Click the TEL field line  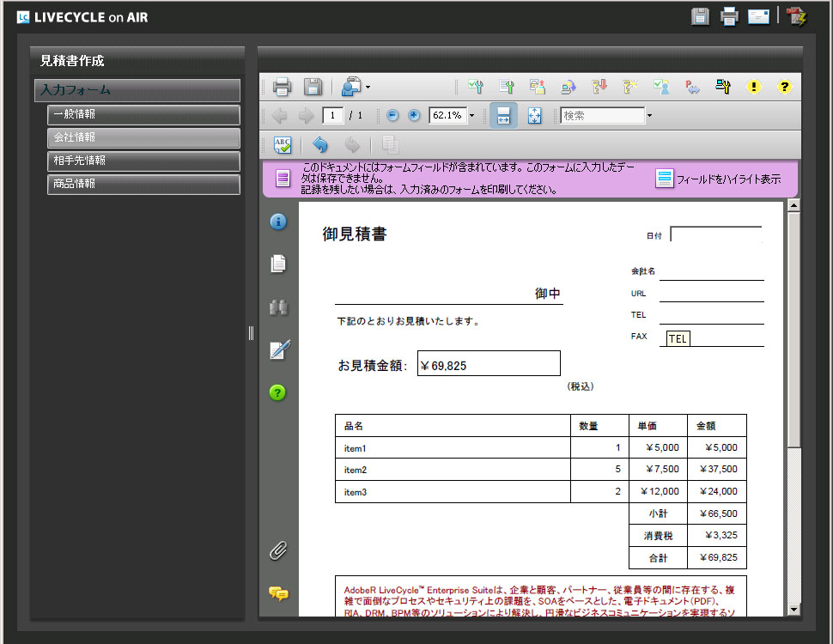(x=711, y=316)
